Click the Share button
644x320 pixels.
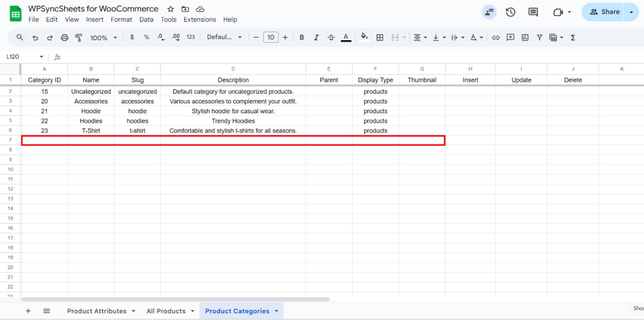(603, 12)
